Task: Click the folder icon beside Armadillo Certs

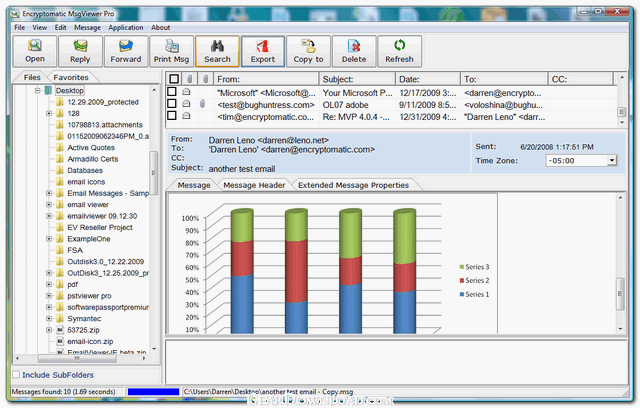Action: click(x=60, y=159)
